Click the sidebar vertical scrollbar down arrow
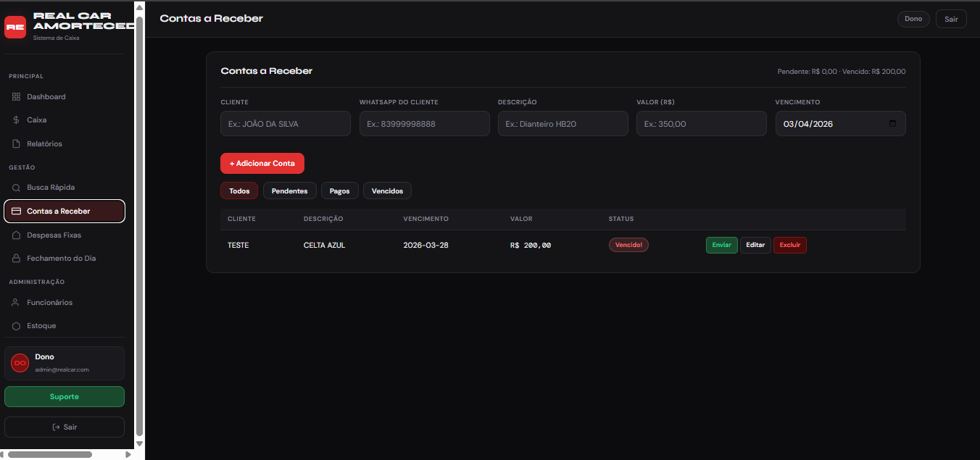This screenshot has width=980, height=460. (139, 444)
